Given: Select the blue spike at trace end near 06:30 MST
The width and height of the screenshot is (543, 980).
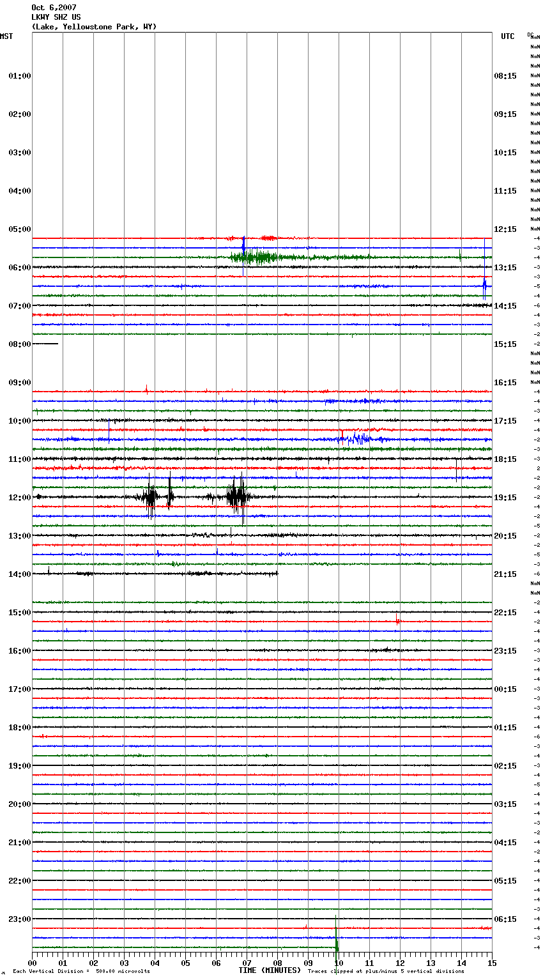Looking at the screenshot, I should coord(485,286).
